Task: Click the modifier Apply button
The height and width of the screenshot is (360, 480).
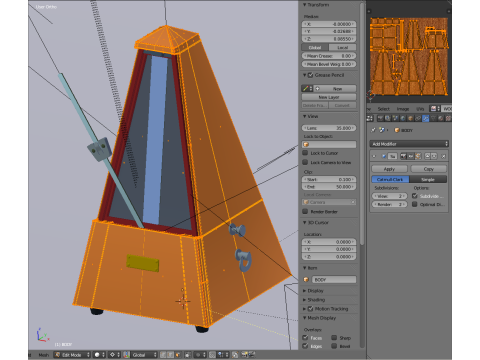Action: click(x=389, y=169)
